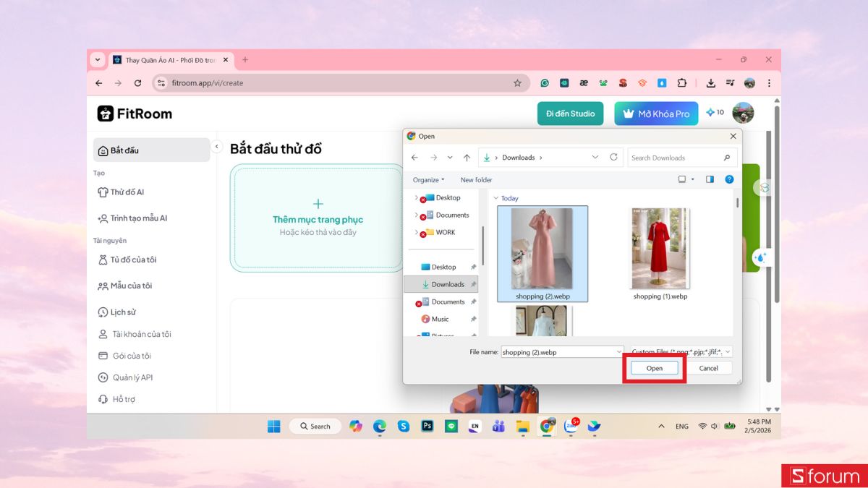Open Chrome three-dot menu
Viewport: 868px width, 488px height.
(769, 83)
